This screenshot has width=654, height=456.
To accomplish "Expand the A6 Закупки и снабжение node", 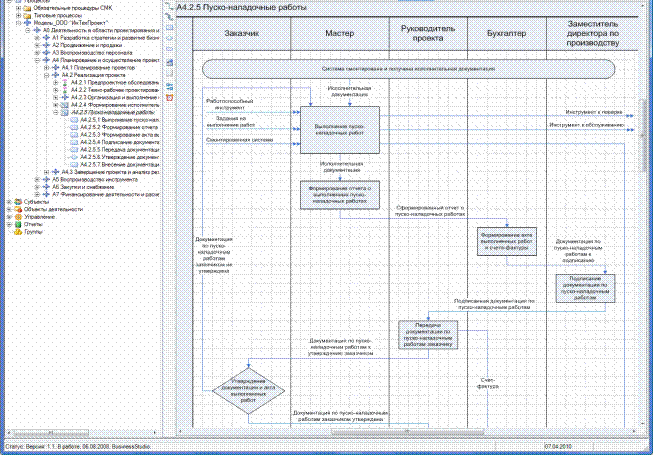I will pos(35,185).
